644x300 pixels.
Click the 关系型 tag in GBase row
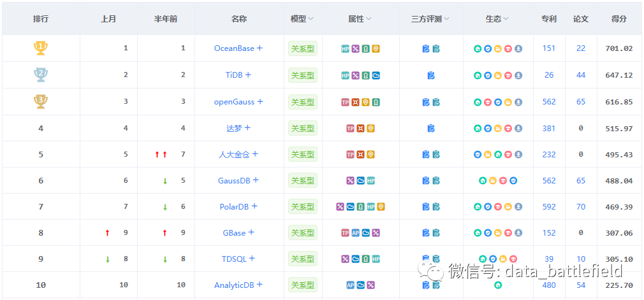[x=303, y=233]
